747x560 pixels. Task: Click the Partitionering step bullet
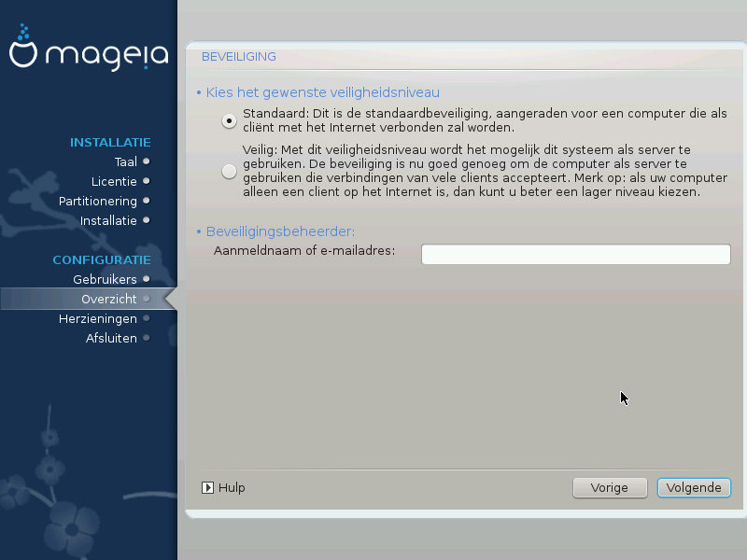(146, 201)
